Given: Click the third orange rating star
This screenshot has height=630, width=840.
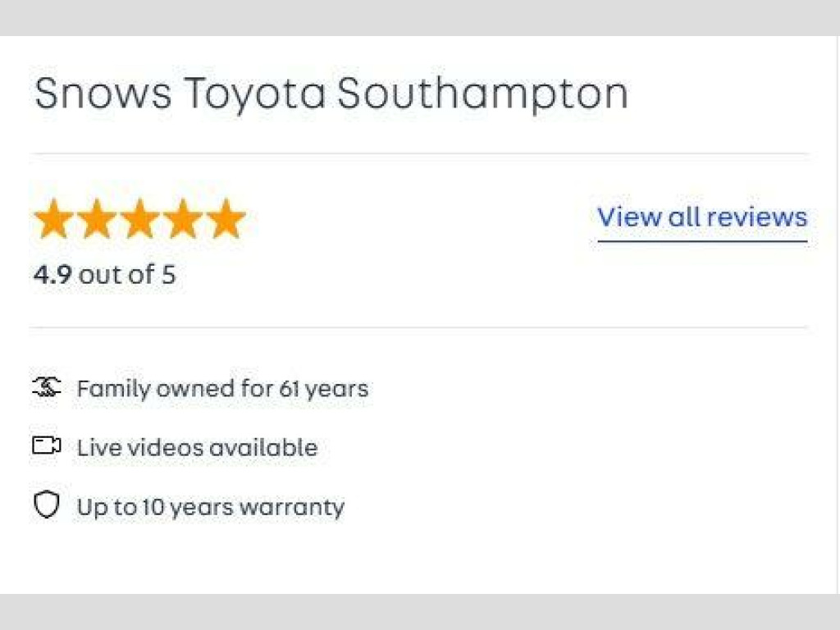Looking at the screenshot, I should (x=139, y=218).
